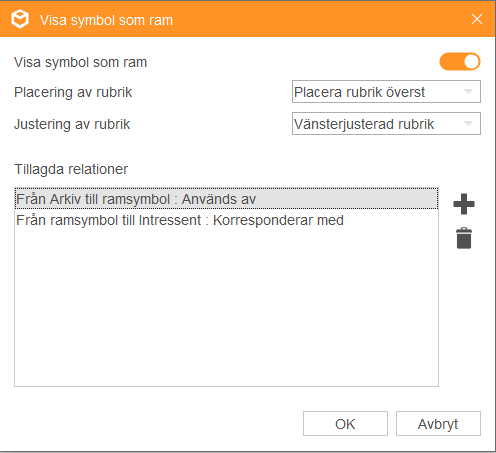Click dialog title text Visa symbol som ram

106,20
